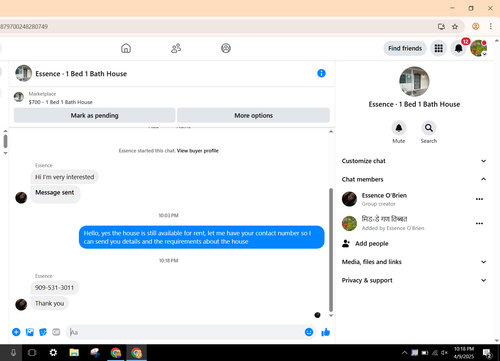Open more actions plus icon in composer

click(16, 332)
